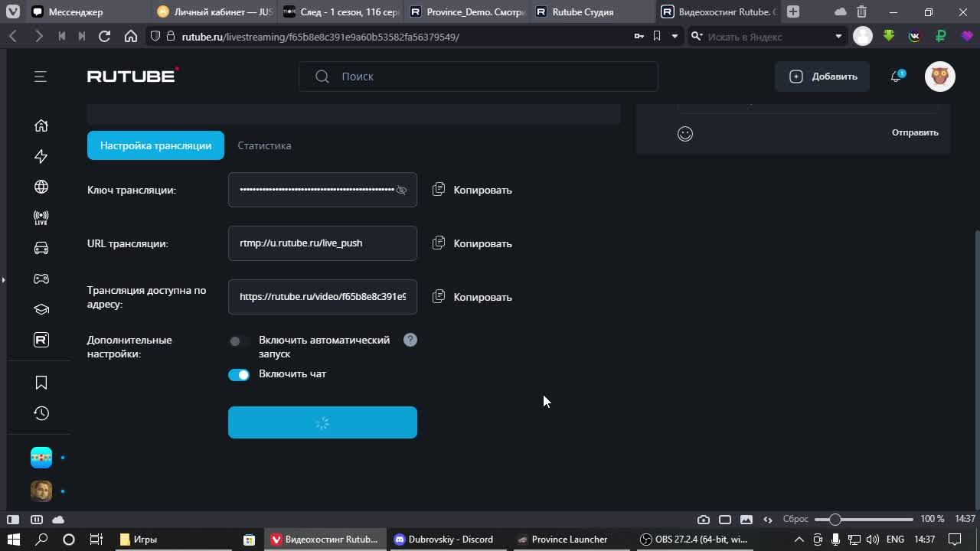This screenshot has height=551, width=980.
Task: Open the search engine selector magnifier
Action: [x=697, y=36]
